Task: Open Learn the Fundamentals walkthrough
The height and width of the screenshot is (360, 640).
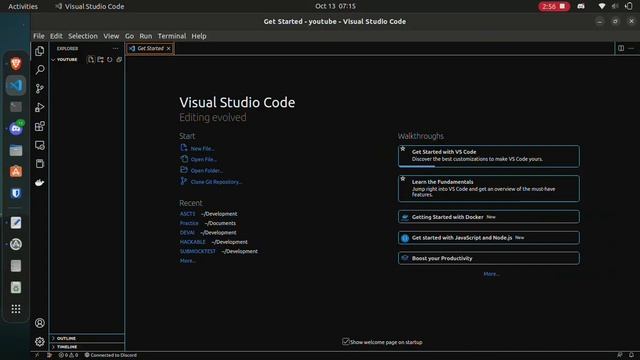Action: 489,188
